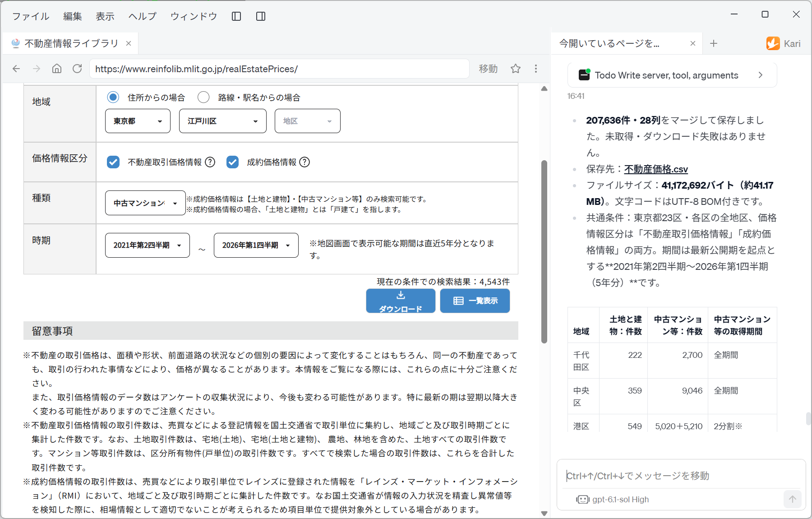This screenshot has height=519, width=812.
Task: Expand the Todo Write entry chevron
Action: (761, 75)
